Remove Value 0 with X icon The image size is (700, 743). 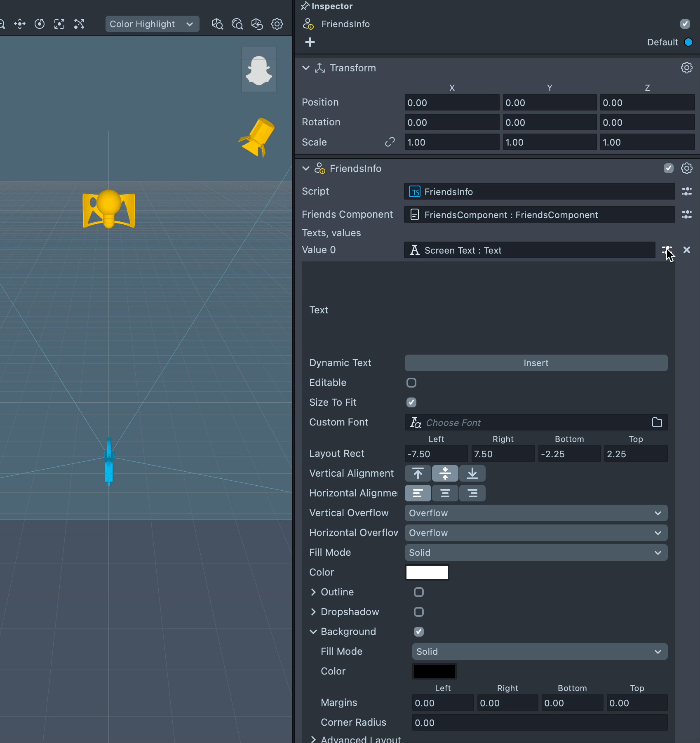(686, 250)
